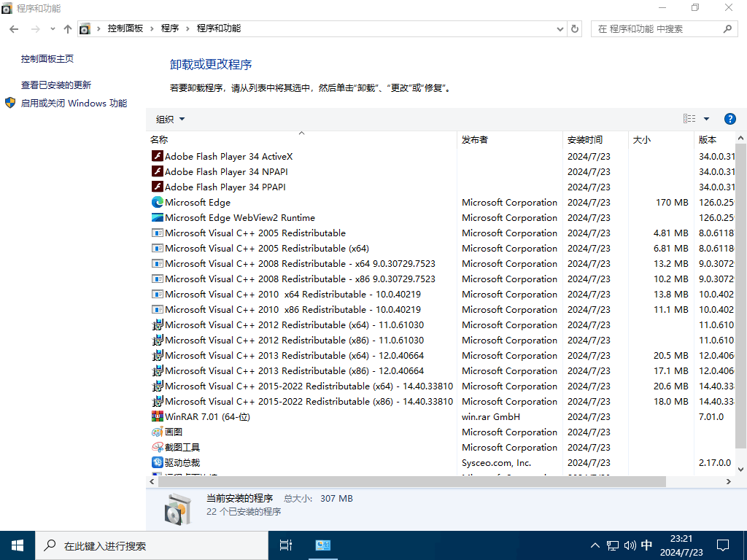
Task: Open Task View on the taskbar
Action: click(x=286, y=545)
